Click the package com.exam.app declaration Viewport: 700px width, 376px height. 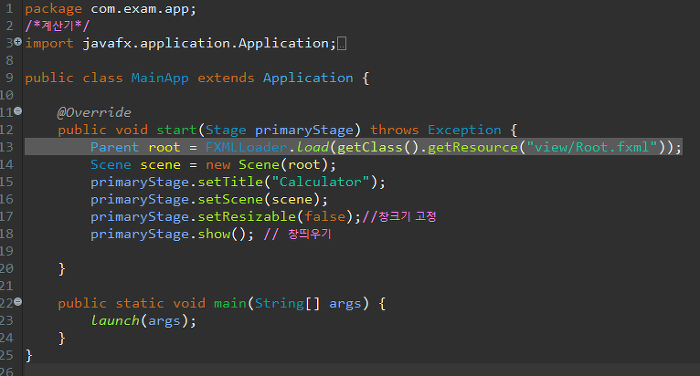(111, 9)
